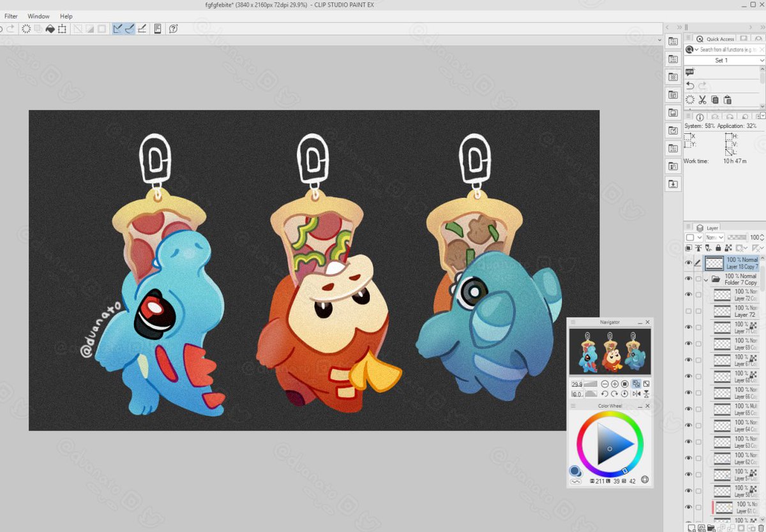Open the Help menu

point(66,16)
